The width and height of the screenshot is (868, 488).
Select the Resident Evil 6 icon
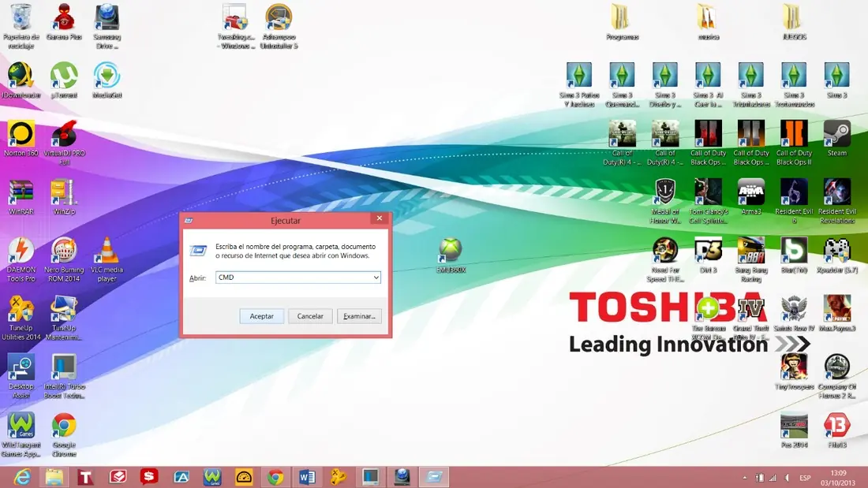click(794, 201)
